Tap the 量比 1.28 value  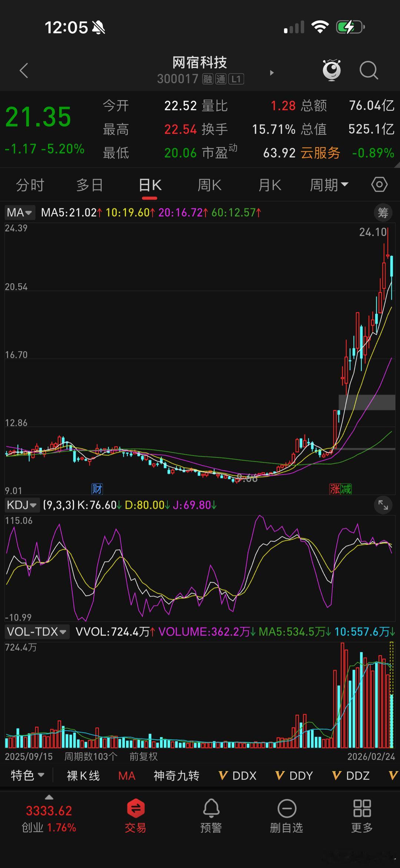pos(283,106)
